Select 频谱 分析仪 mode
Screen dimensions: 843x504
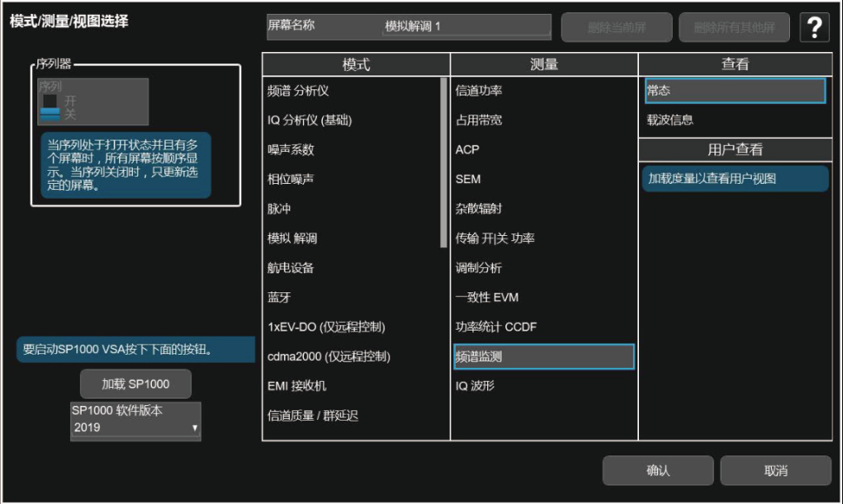tap(299, 90)
